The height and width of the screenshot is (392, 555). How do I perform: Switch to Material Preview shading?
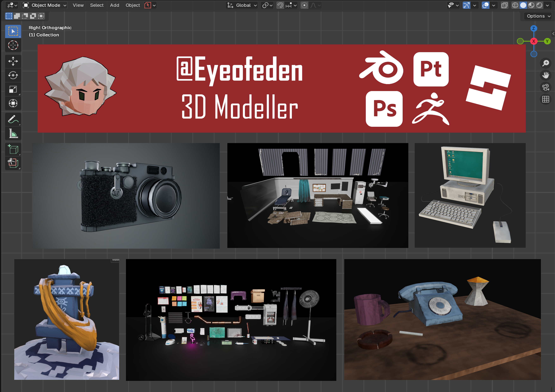[531, 5]
